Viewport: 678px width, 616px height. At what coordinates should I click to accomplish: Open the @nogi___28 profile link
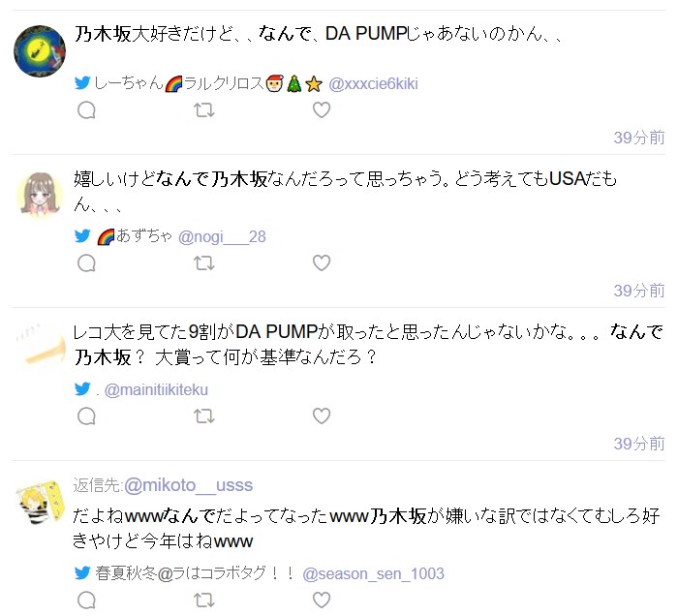222,237
